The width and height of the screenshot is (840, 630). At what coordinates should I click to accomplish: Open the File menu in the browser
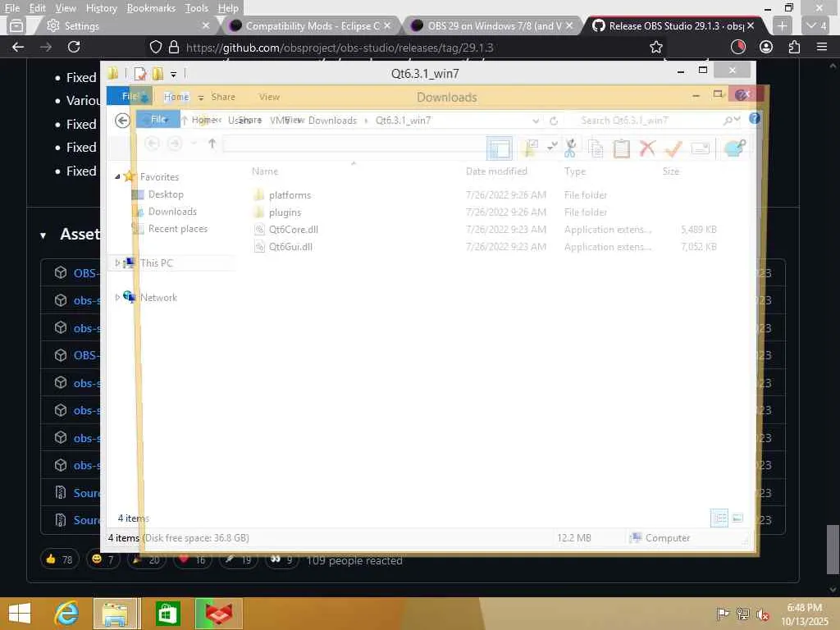[x=11, y=8]
